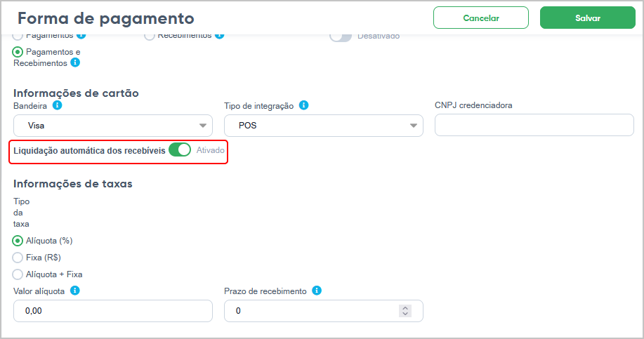Viewport: 644px width, 339px height.
Task: Select the Fixa (R$) radio option
Action: click(18, 258)
